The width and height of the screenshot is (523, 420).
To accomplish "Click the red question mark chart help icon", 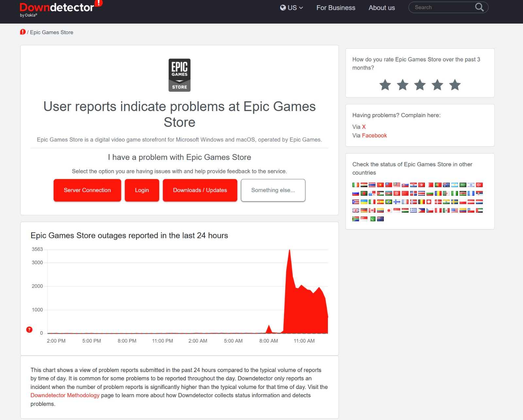I will pos(29,330).
